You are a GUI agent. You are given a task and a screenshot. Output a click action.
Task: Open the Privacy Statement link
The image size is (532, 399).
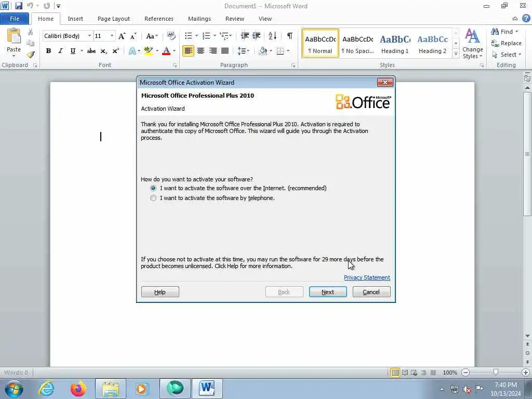point(367,277)
